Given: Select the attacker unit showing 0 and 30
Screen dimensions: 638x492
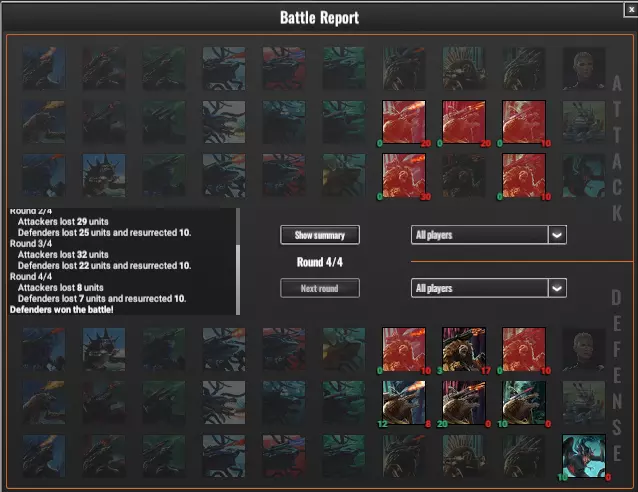Looking at the screenshot, I should tap(404, 175).
